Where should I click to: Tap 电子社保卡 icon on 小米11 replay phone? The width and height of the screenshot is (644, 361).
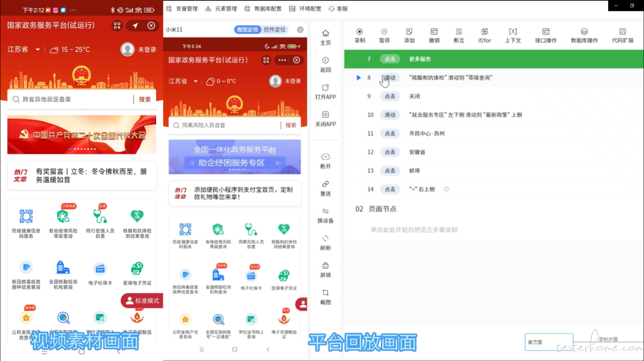pos(251,275)
